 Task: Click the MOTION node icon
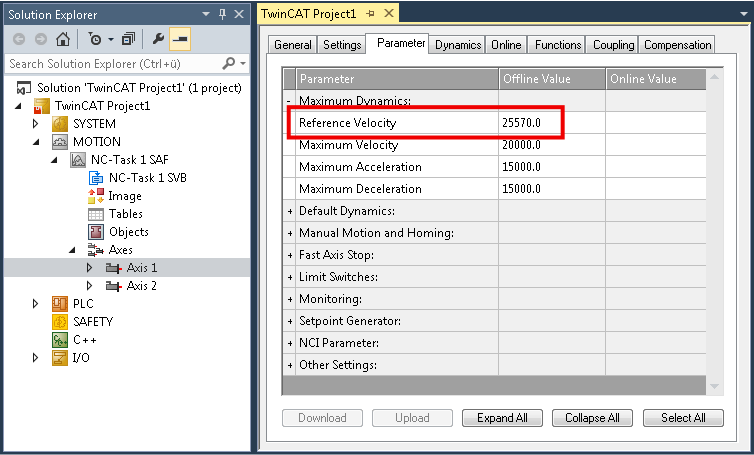(60, 142)
